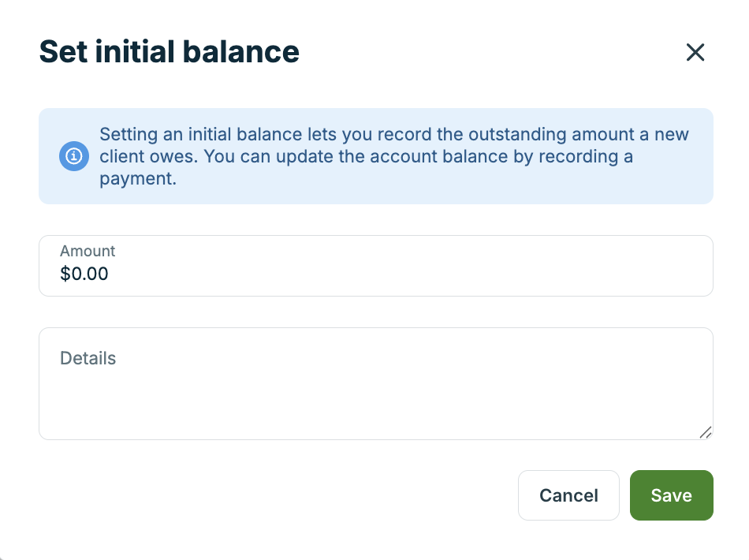Click "client owes." in the info message
Screen dimensions: 749x560
pyautogui.click(x=147, y=156)
